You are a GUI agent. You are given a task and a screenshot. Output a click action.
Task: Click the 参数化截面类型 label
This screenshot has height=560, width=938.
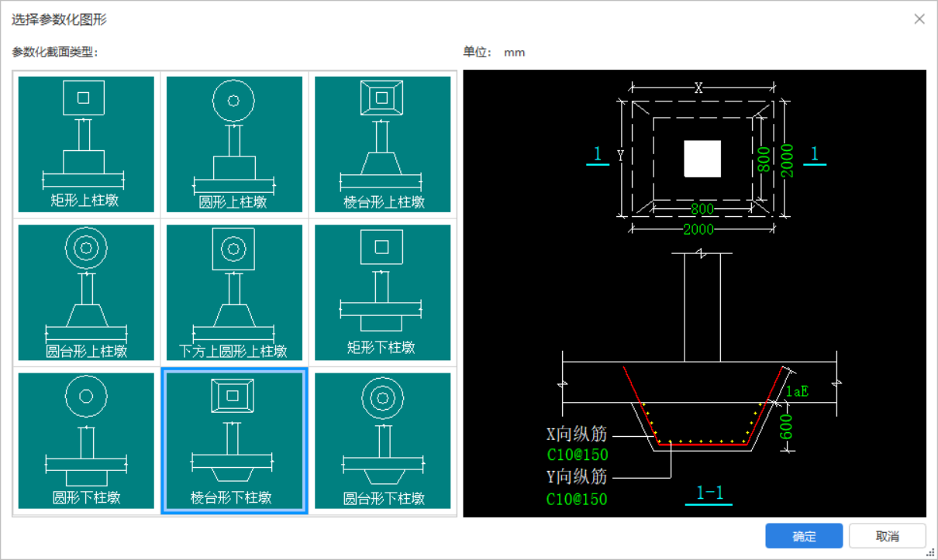coord(55,52)
